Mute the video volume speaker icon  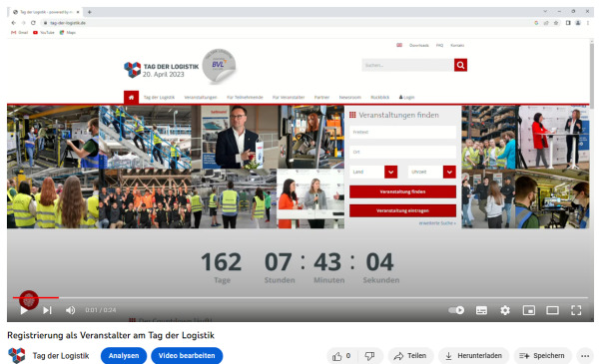pyautogui.click(x=70, y=310)
